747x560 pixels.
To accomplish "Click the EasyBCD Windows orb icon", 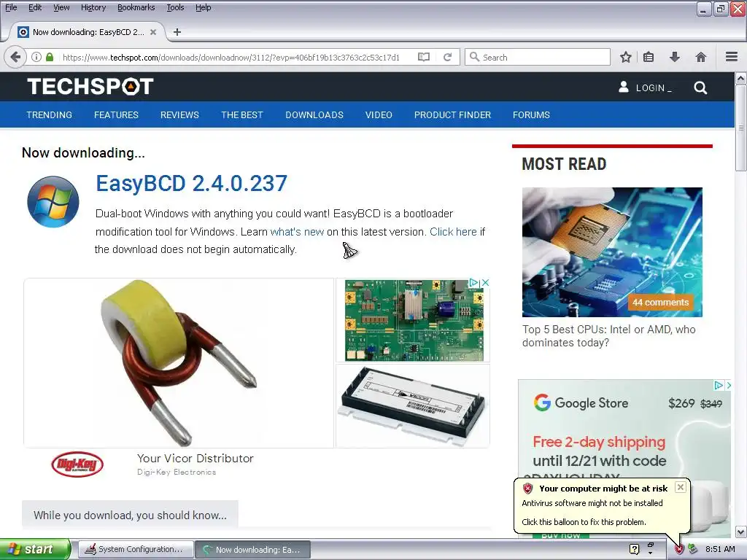I will pyautogui.click(x=53, y=202).
